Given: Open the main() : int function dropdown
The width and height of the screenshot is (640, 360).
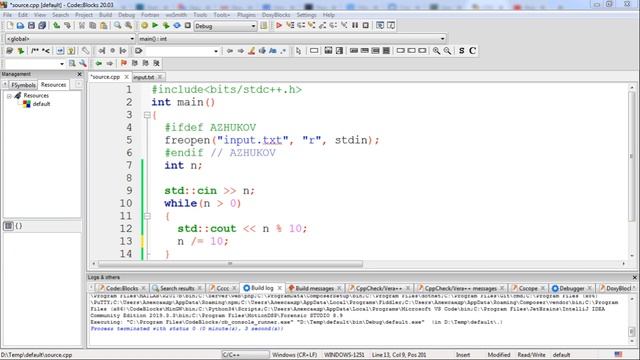Looking at the screenshot, I should 291,39.
